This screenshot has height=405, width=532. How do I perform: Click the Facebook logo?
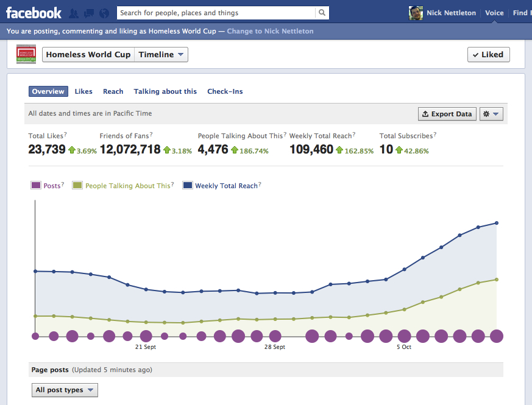point(34,13)
